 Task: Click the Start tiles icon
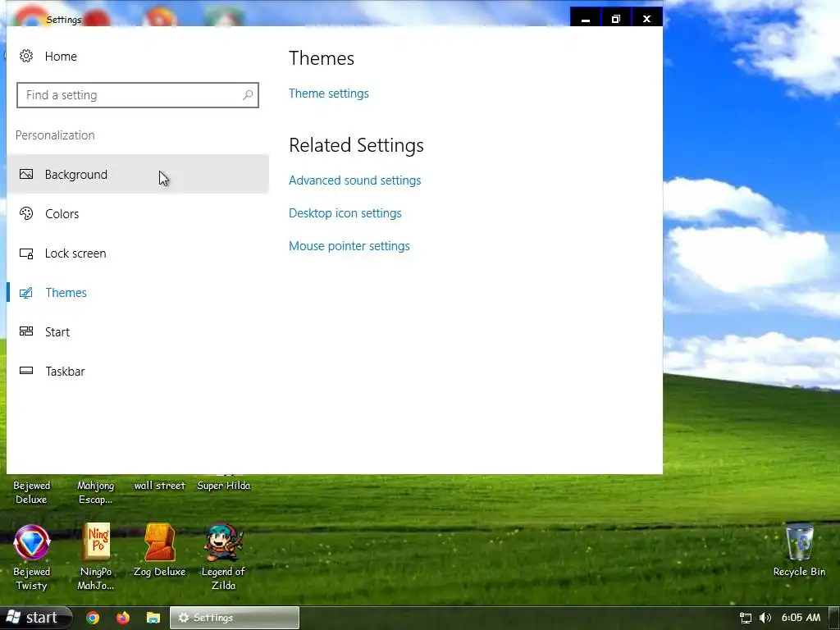26,331
